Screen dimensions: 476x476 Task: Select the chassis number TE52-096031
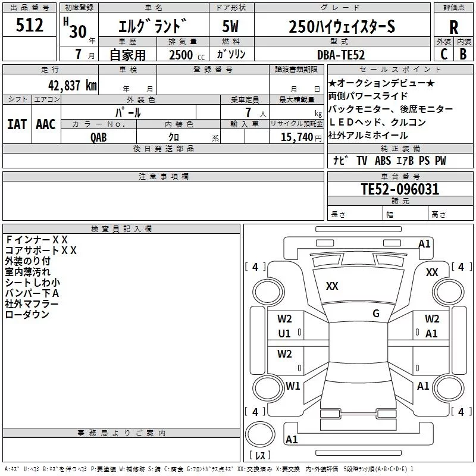coord(400,189)
